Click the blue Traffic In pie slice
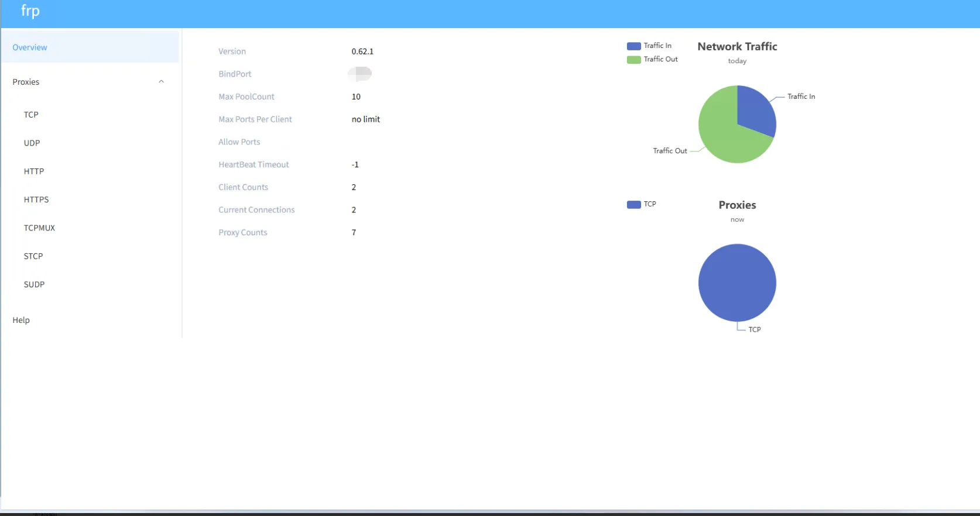Image resolution: width=980 pixels, height=516 pixels. tap(756, 111)
